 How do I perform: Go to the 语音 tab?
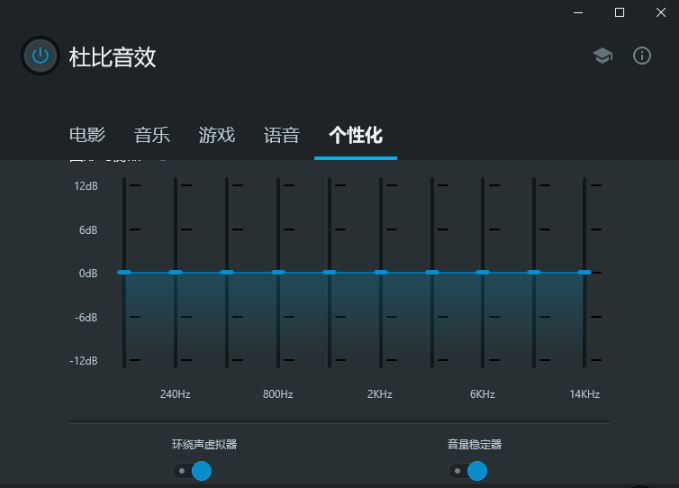282,135
